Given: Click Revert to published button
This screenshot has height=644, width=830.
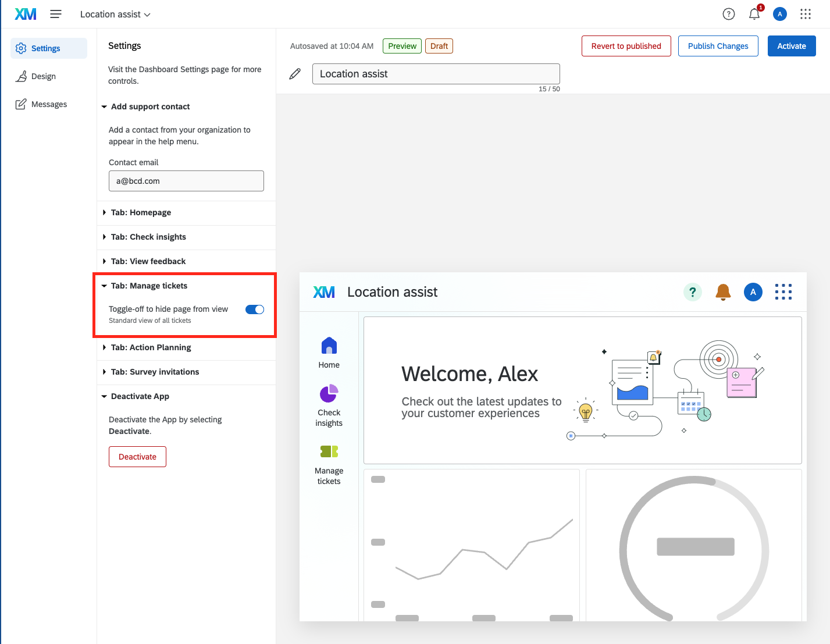Looking at the screenshot, I should tap(626, 46).
